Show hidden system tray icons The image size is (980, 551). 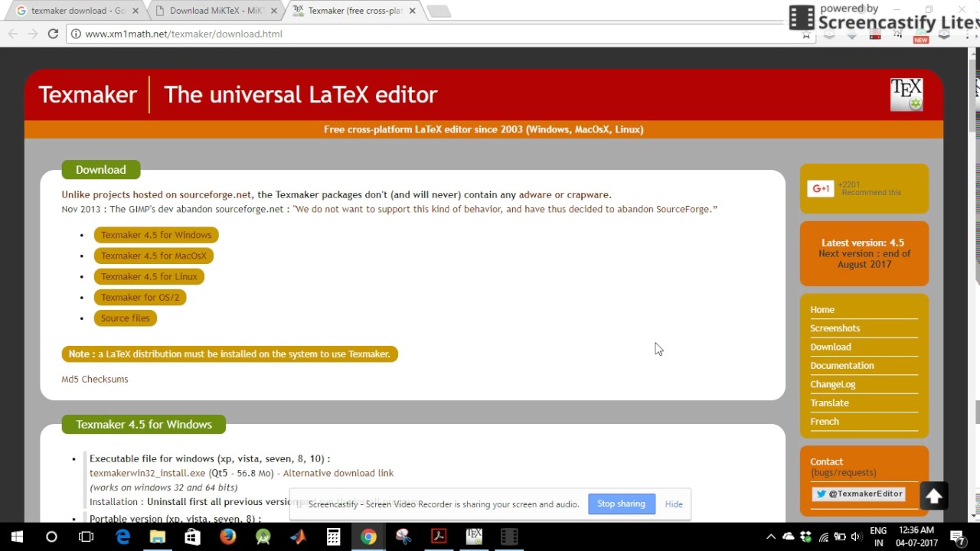point(771,536)
